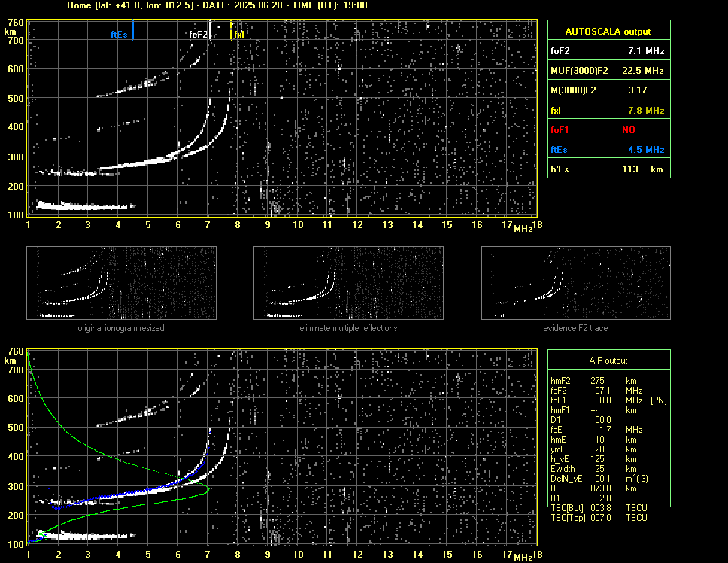Select the AIP foF2 07.1 value

[602, 391]
